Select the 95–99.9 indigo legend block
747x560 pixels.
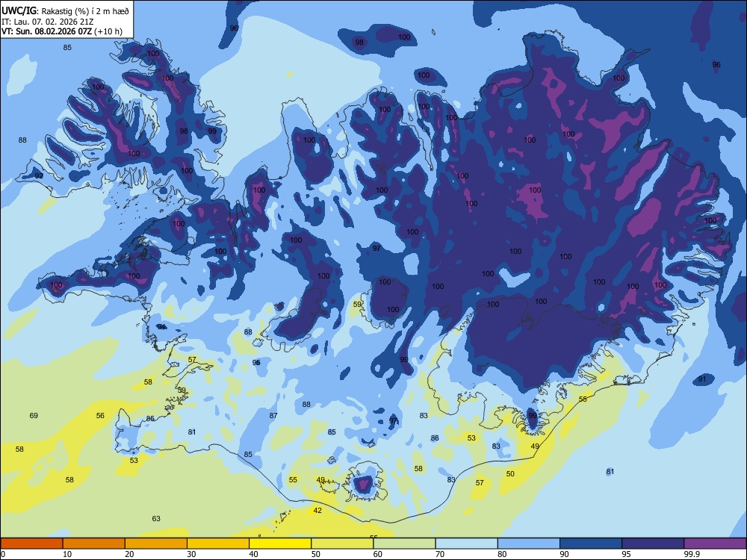tap(653, 544)
